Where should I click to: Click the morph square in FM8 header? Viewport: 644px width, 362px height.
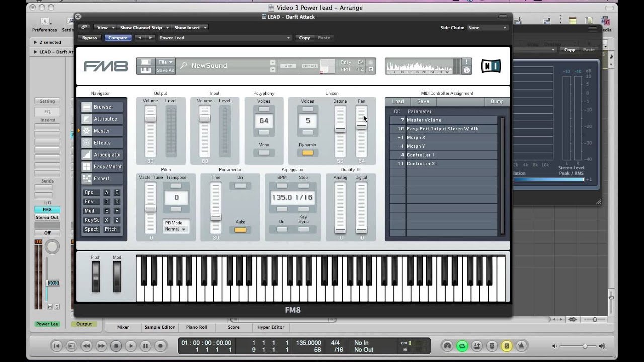pyautogui.click(x=328, y=66)
